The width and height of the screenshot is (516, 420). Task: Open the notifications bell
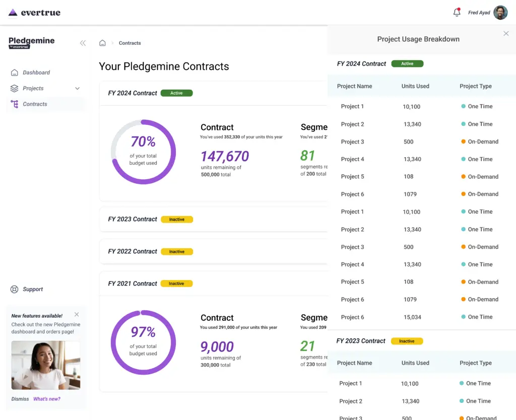click(x=457, y=12)
